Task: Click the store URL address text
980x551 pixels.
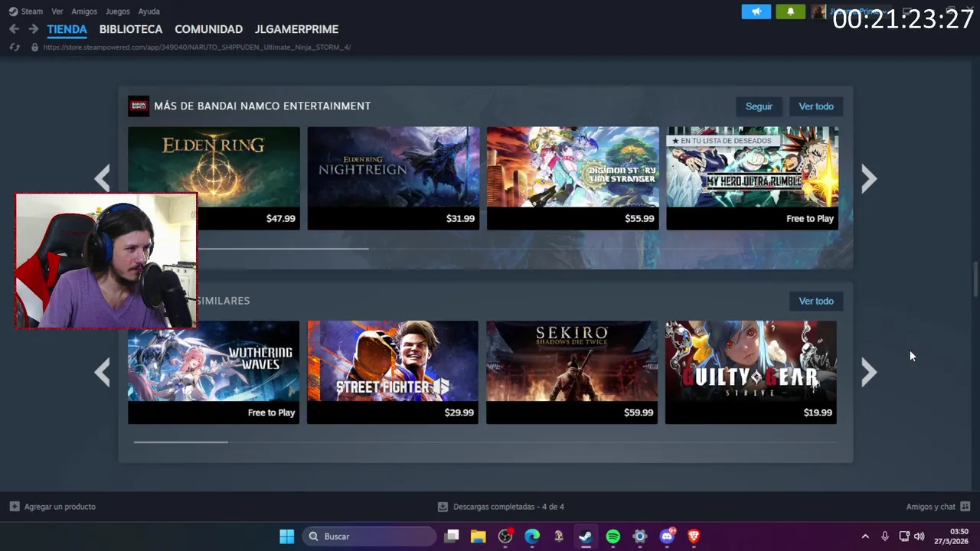Action: (197, 47)
